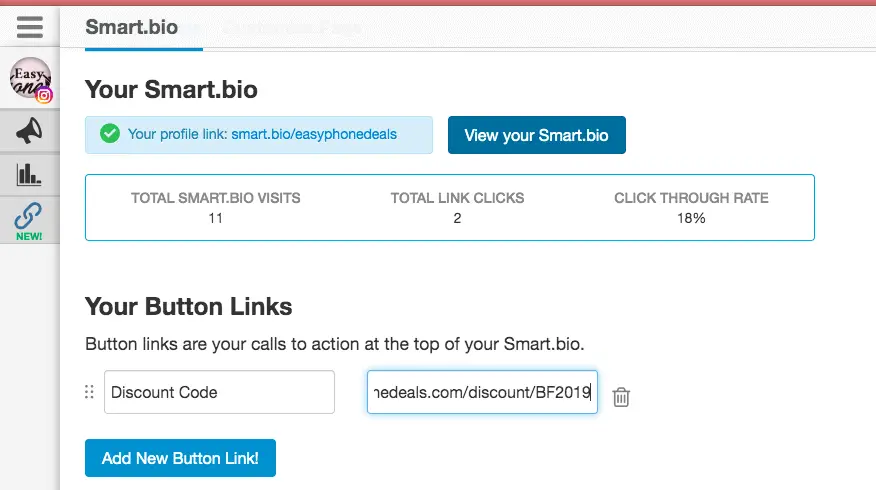
Task: Open the Easy Phone account avatar
Action: 30,78
